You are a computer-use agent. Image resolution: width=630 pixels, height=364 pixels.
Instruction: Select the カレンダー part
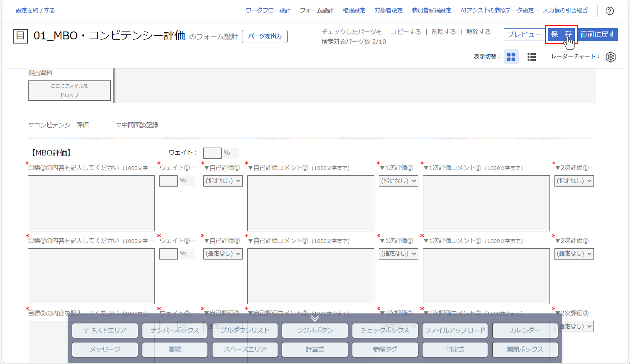click(525, 330)
